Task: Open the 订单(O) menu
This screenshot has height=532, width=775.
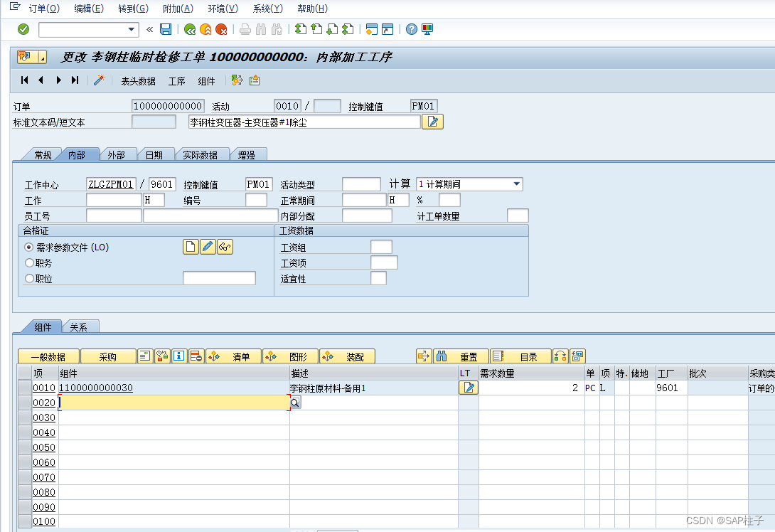Action: [x=44, y=9]
